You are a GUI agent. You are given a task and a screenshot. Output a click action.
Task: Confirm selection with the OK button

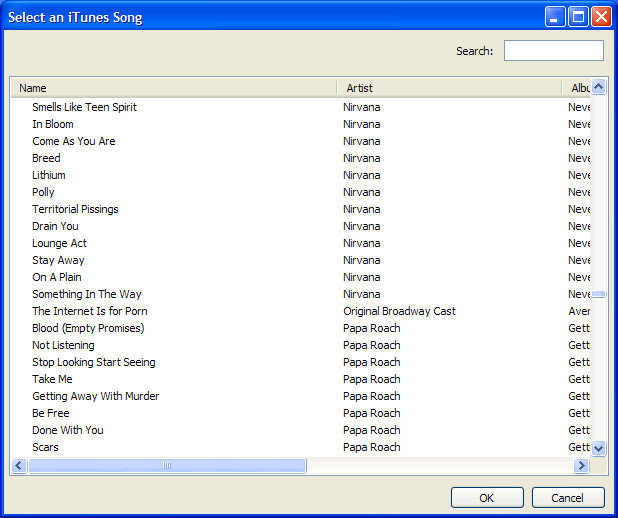[x=487, y=498]
